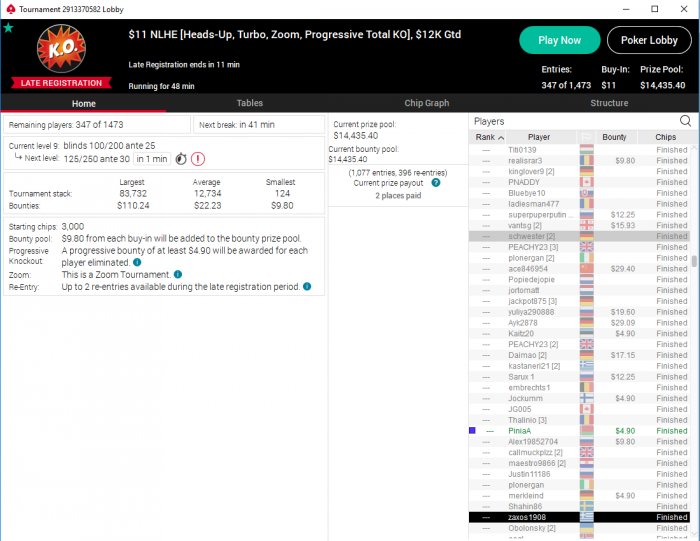Select the zaxos1908 highlighted player row
Viewport: 700px width, 541px height.
(579, 517)
